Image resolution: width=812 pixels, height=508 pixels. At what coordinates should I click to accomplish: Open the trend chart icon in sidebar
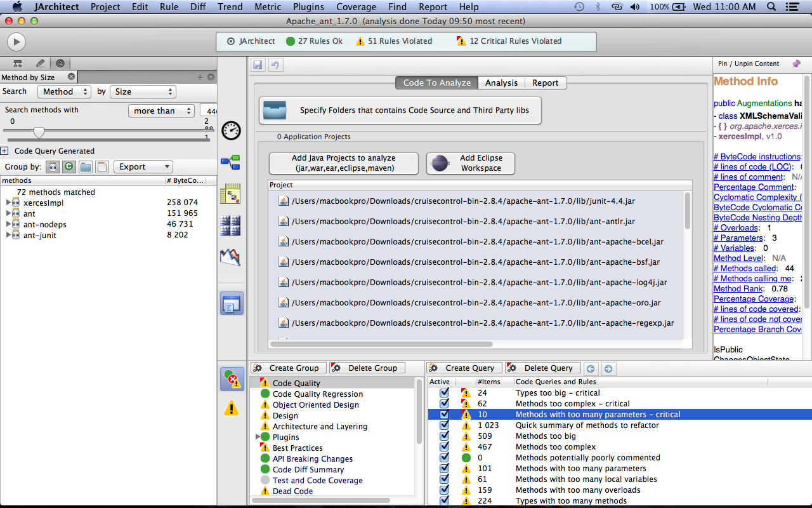pos(230,257)
